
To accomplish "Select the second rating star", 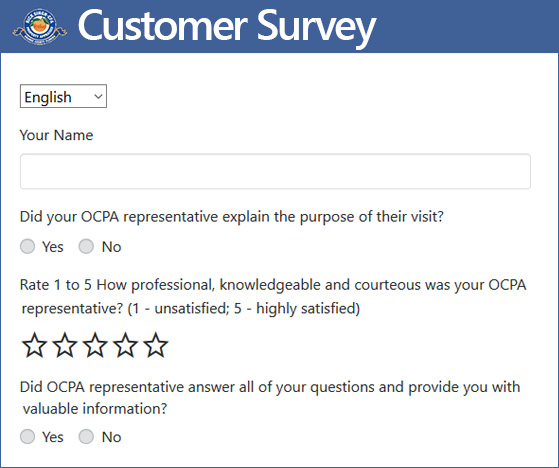I will click(x=65, y=345).
